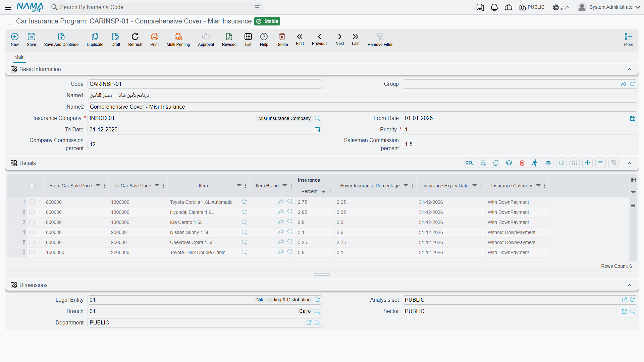Select row 4 checkbox for Nissan Sunny
This screenshot has height=362, width=644.
(x=32, y=232)
